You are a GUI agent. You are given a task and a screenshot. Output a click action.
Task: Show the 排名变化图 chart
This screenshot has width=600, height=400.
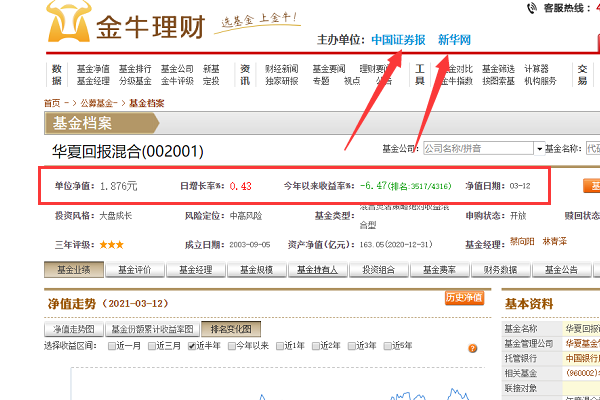click(231, 329)
